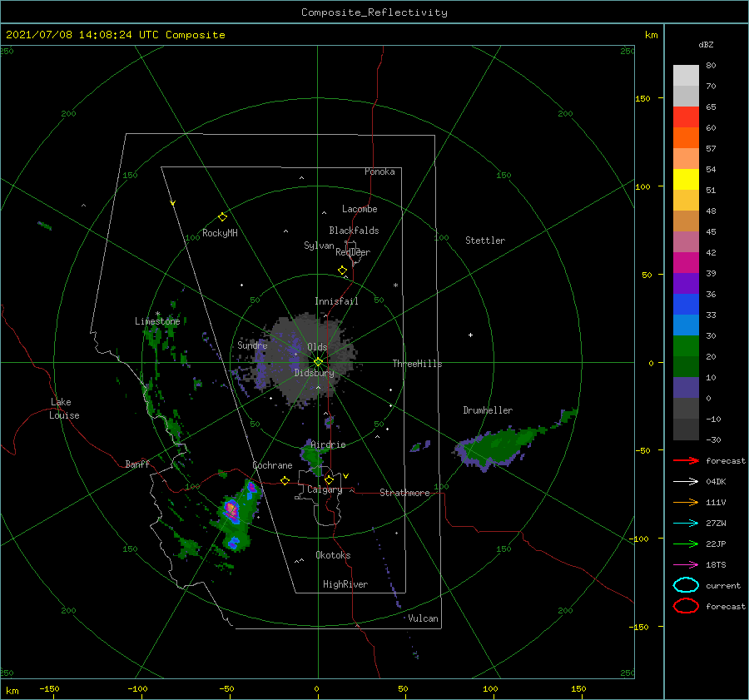749x700 pixels.
Task: Click the Cochrane town label
Action: [x=272, y=465]
